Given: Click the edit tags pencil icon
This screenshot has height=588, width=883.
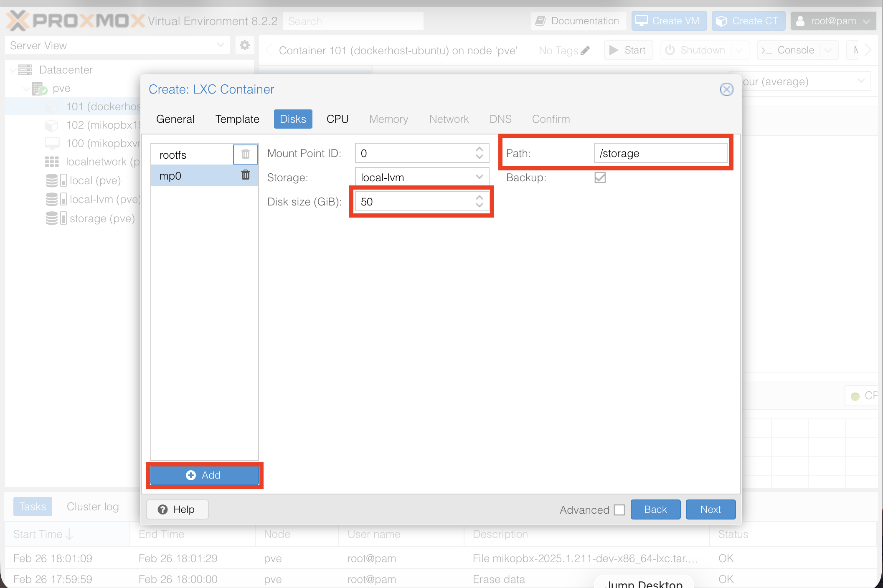Looking at the screenshot, I should tap(585, 51).
